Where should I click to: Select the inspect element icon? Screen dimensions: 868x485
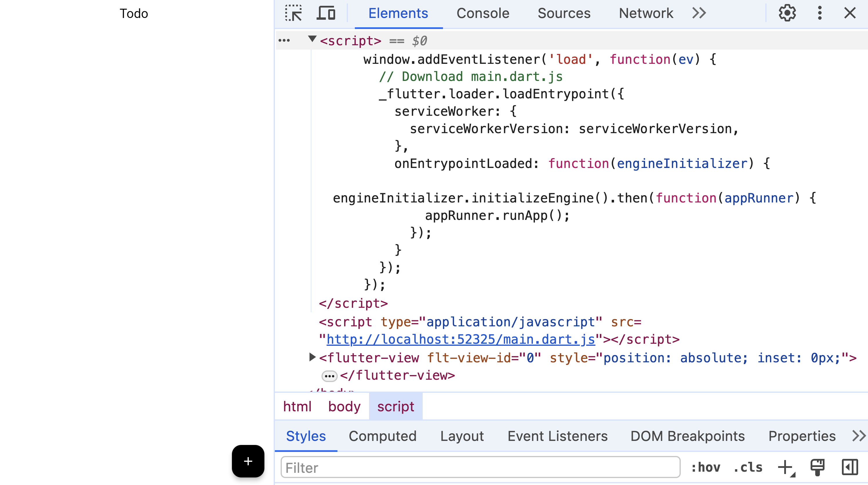click(x=293, y=13)
